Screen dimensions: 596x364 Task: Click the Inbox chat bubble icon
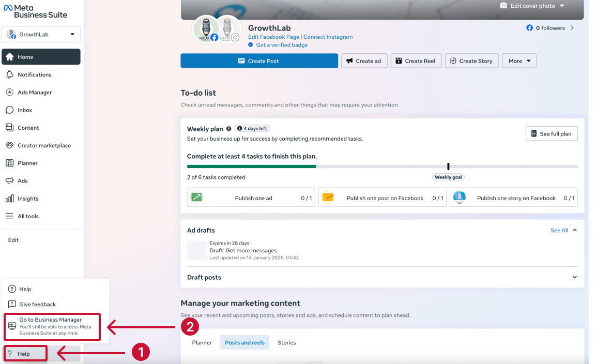click(9, 110)
